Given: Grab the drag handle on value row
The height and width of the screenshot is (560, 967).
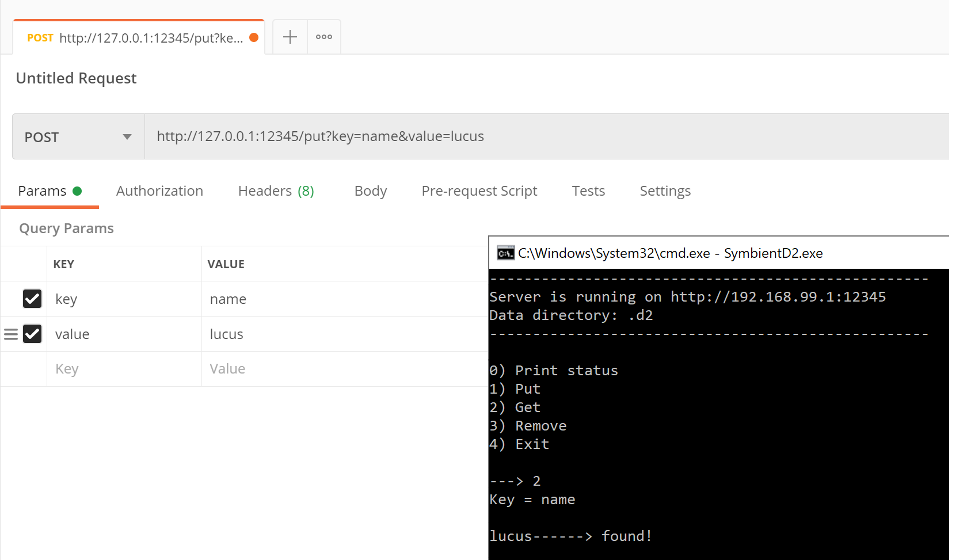Looking at the screenshot, I should click(x=11, y=334).
